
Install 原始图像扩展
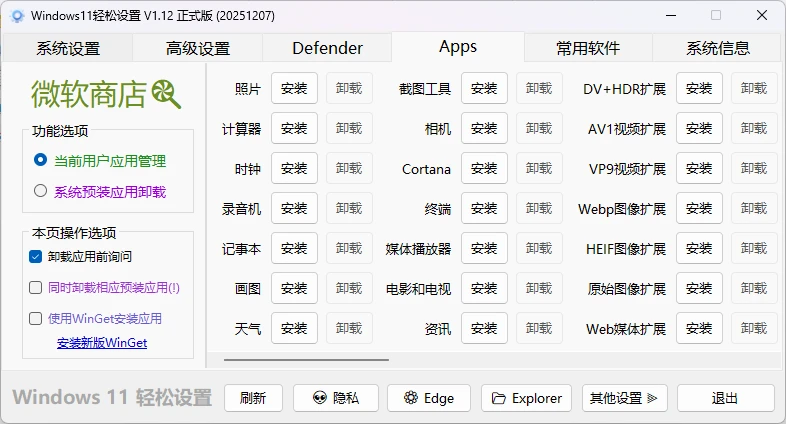click(x=699, y=288)
